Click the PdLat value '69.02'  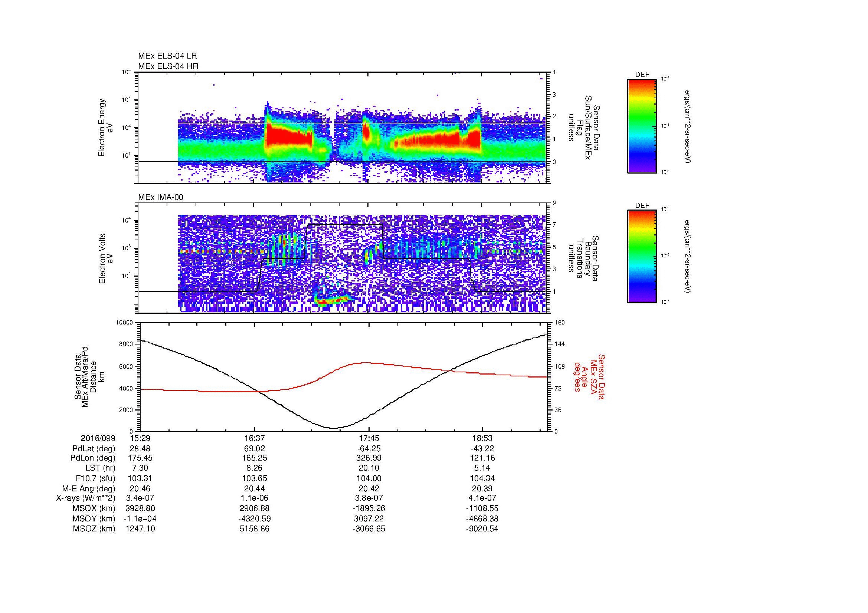tap(255, 449)
